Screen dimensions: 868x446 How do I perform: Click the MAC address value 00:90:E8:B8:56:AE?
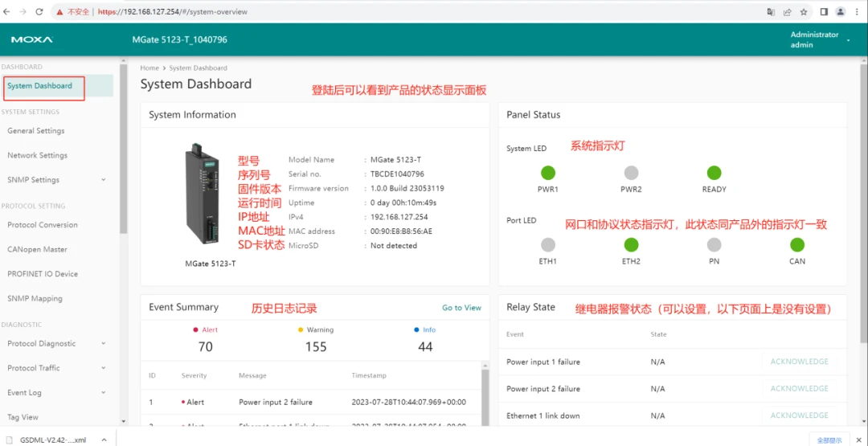tap(401, 231)
